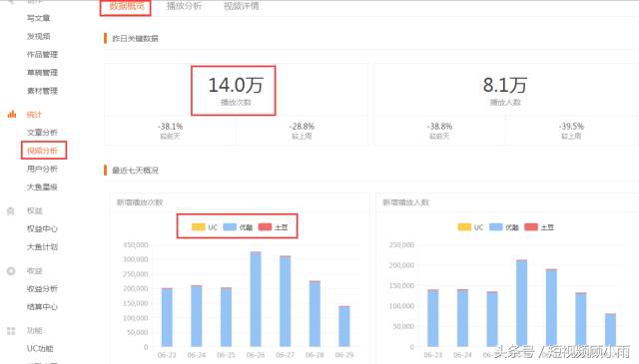Toggle 土豆 red legend in 新增播放次数 chart
Screen dimensions: 639x364
(273, 227)
